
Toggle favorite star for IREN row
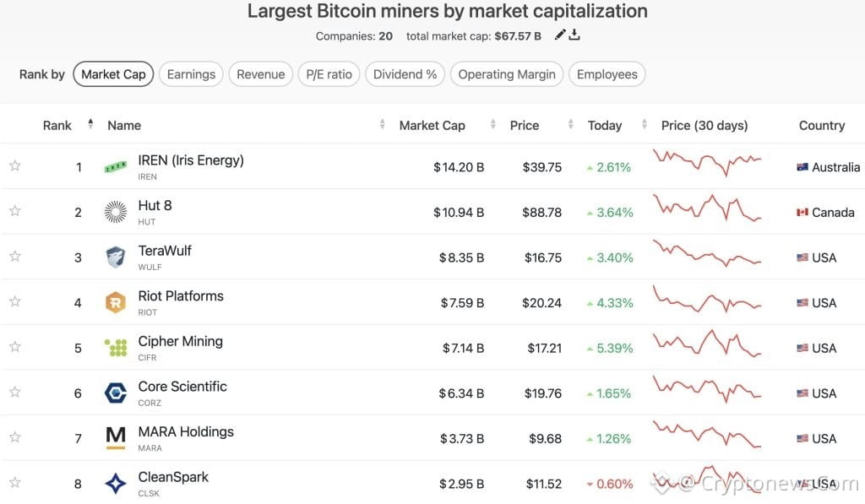15,165
